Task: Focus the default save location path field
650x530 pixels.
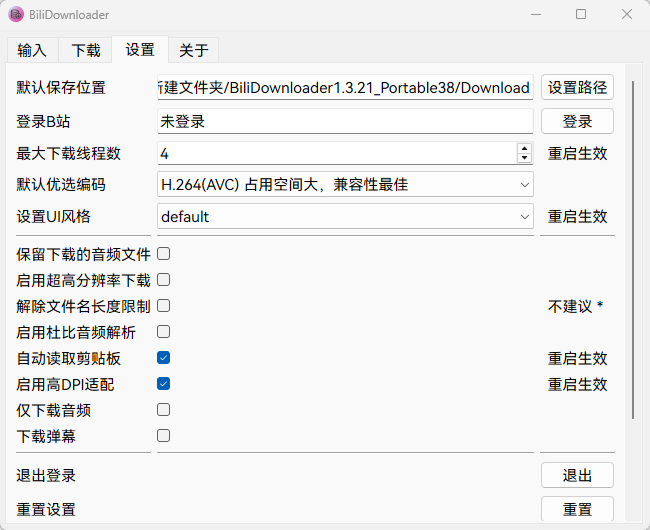Action: [345, 87]
